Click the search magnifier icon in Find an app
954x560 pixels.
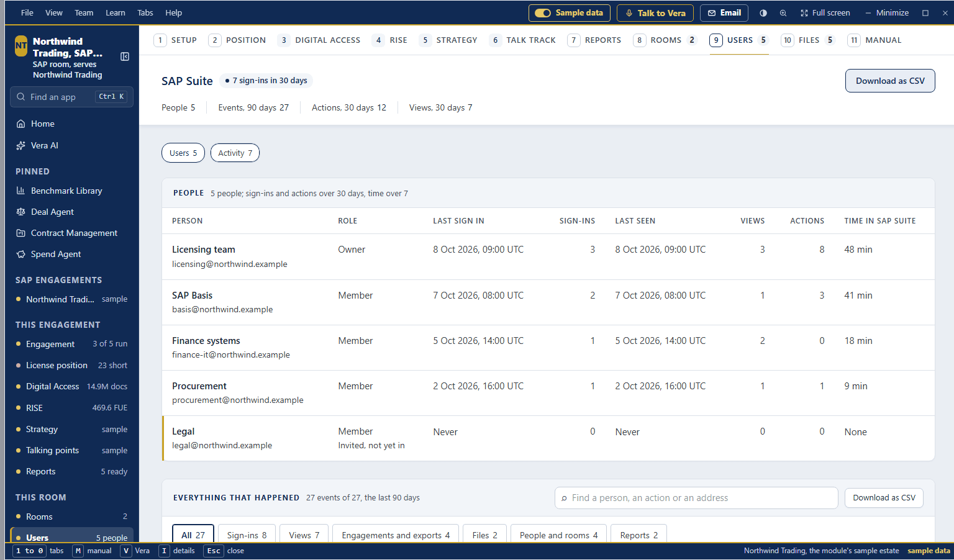(x=21, y=97)
